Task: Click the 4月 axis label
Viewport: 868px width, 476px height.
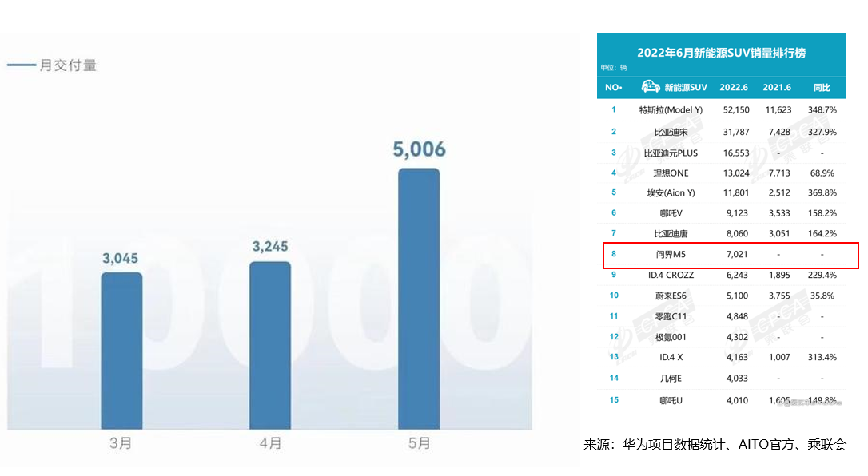Action: click(x=270, y=443)
